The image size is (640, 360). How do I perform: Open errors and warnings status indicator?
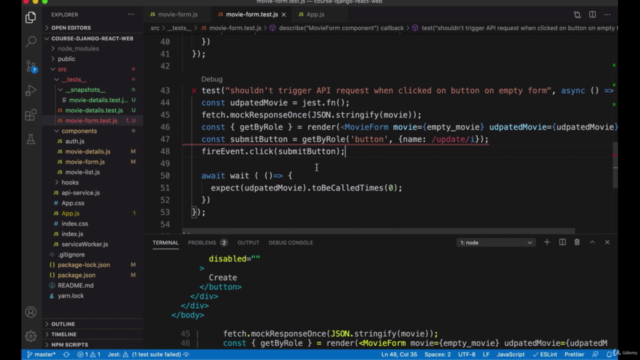89,355
